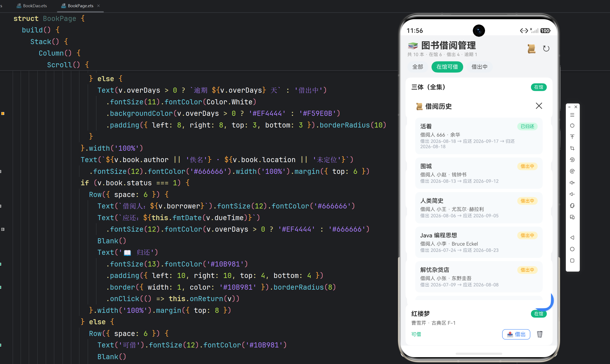The image size is (610, 364).
Task: Click the emulator clock 11:56
Action: (x=415, y=31)
